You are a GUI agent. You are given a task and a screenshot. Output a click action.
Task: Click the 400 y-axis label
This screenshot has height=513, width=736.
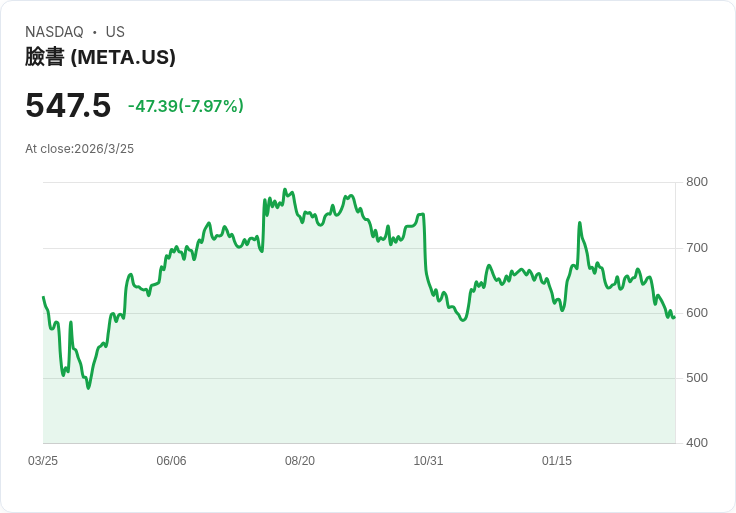[x=696, y=443]
